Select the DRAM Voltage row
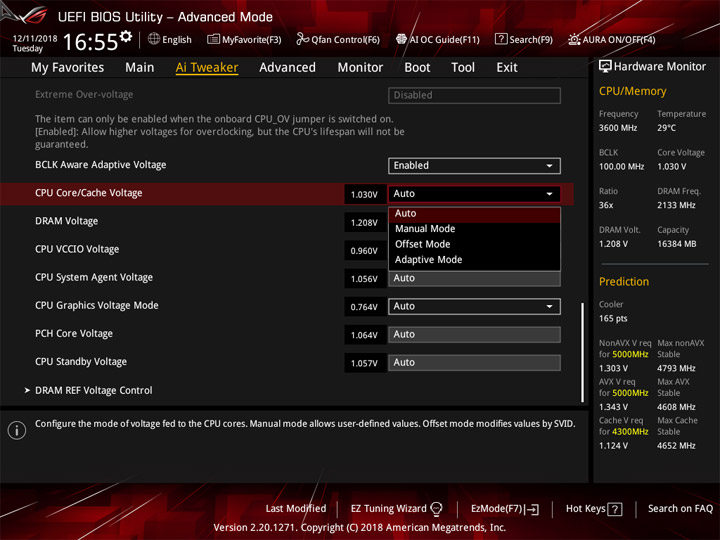 point(67,221)
